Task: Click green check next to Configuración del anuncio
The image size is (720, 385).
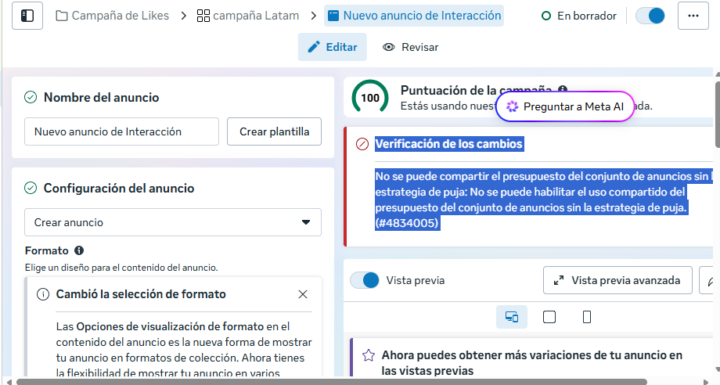Action: (30, 188)
